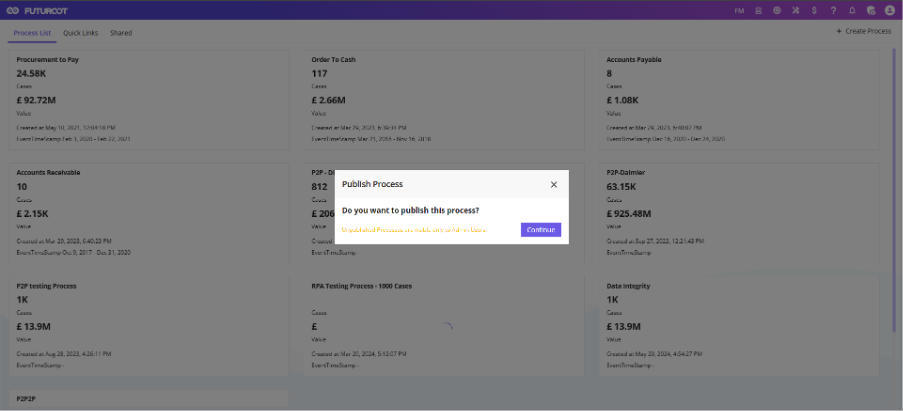This screenshot has width=903, height=411.
Task: Select the Process List tab
Action: (x=32, y=33)
